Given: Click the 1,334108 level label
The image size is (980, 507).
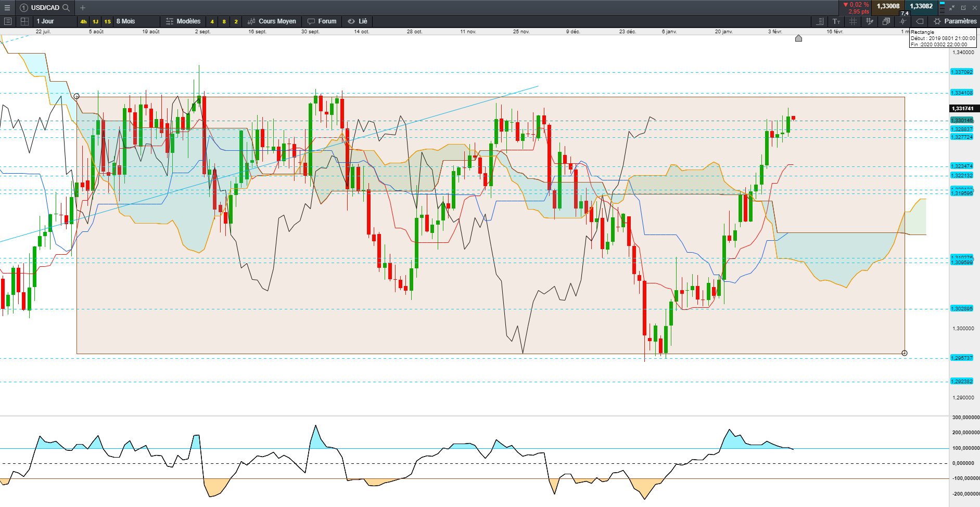Looking at the screenshot, I should [x=962, y=93].
